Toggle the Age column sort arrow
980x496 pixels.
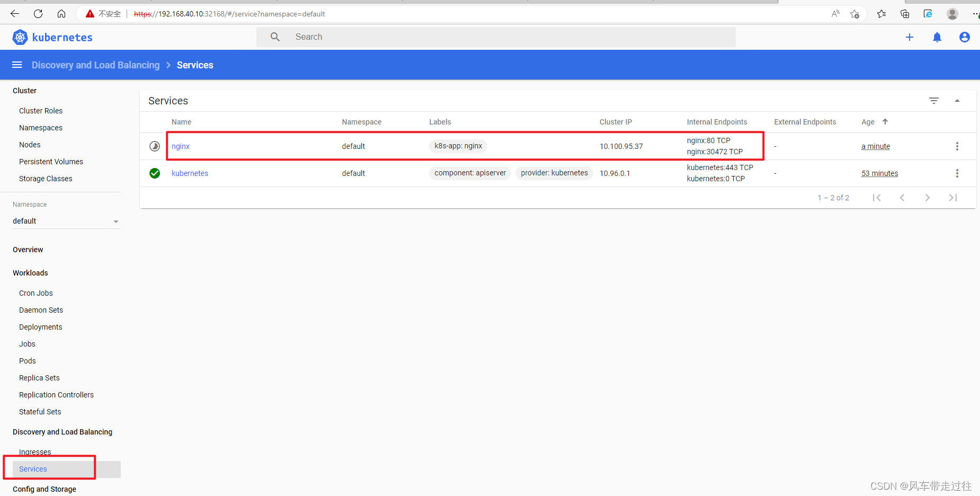click(886, 122)
